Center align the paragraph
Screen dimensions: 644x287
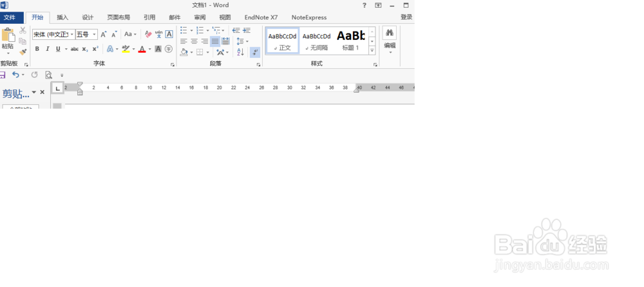tap(194, 41)
